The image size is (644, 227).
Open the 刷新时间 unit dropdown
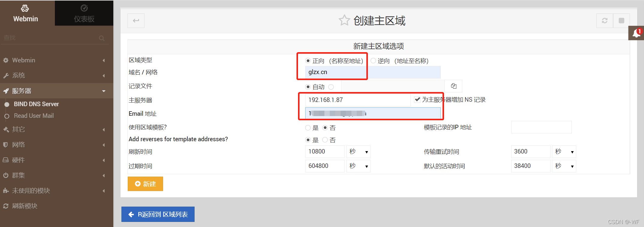(358, 152)
